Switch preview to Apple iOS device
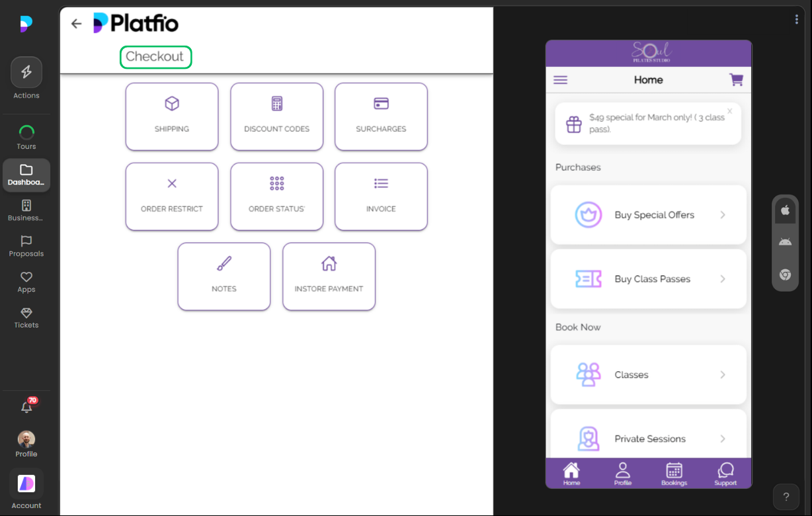Screen dimensions: 812x516 tap(785, 210)
